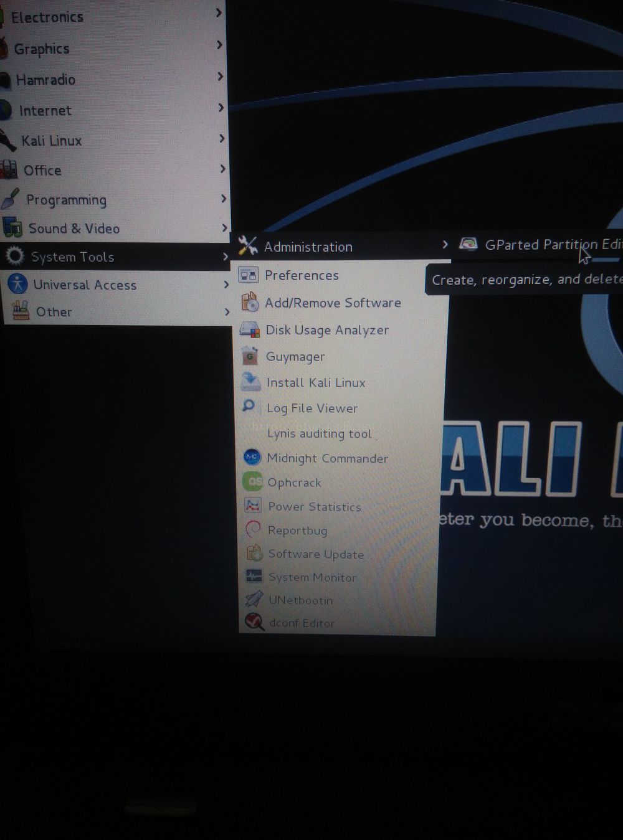
Task: Click the Software Update icon
Action: click(x=254, y=553)
